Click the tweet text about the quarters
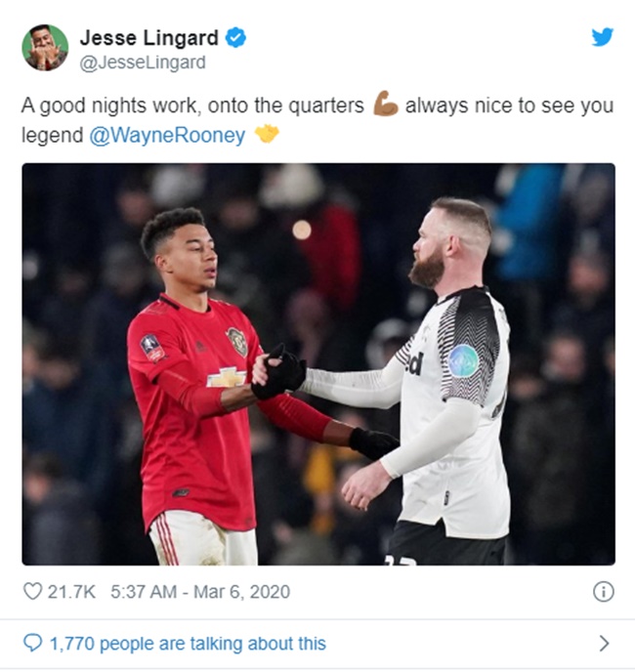Image resolution: width=635 pixels, height=672 pixels. pos(317,120)
